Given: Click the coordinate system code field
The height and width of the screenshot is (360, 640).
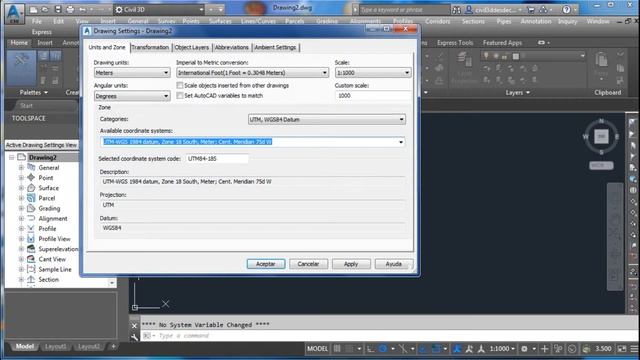Looking at the screenshot, I should coord(217,158).
